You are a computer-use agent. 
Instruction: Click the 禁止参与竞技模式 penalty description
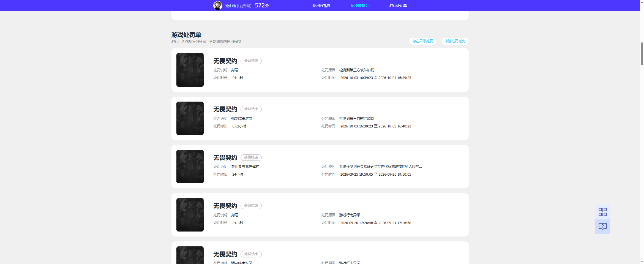[x=245, y=167]
